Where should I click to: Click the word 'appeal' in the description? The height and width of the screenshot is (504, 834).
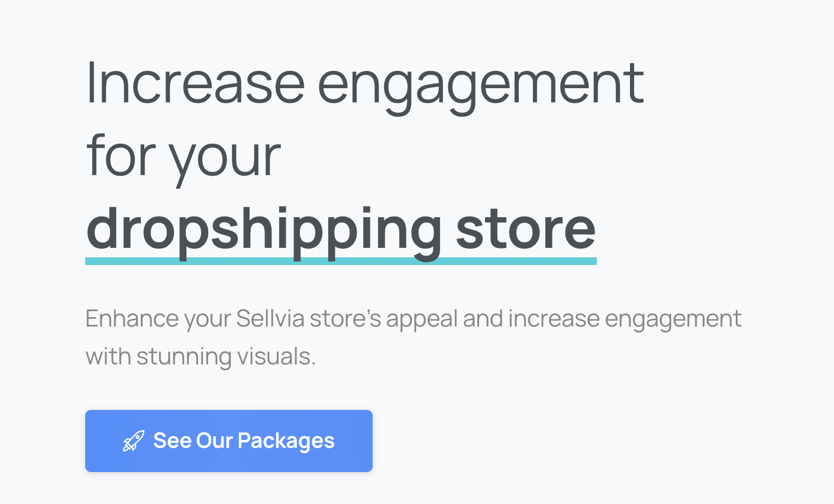click(x=422, y=319)
